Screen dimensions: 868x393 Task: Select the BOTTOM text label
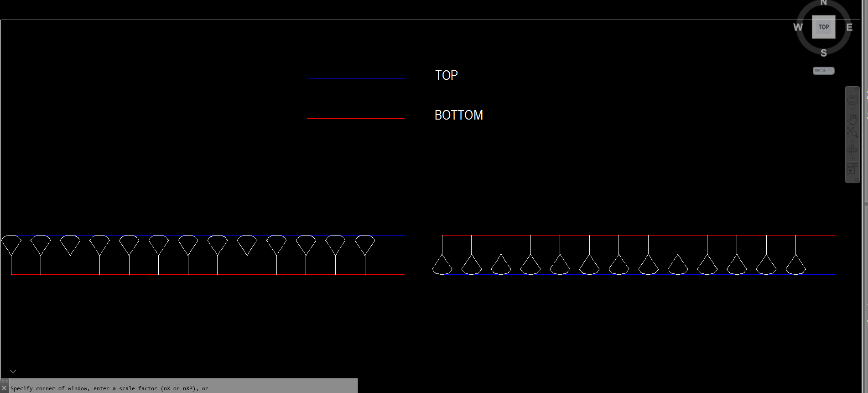coord(458,115)
